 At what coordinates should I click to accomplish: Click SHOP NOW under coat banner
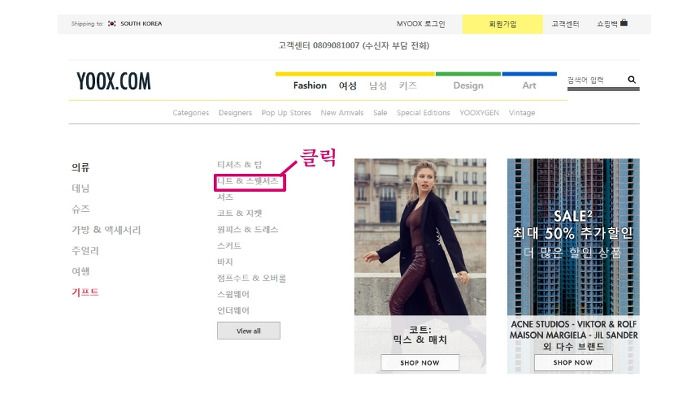420,363
